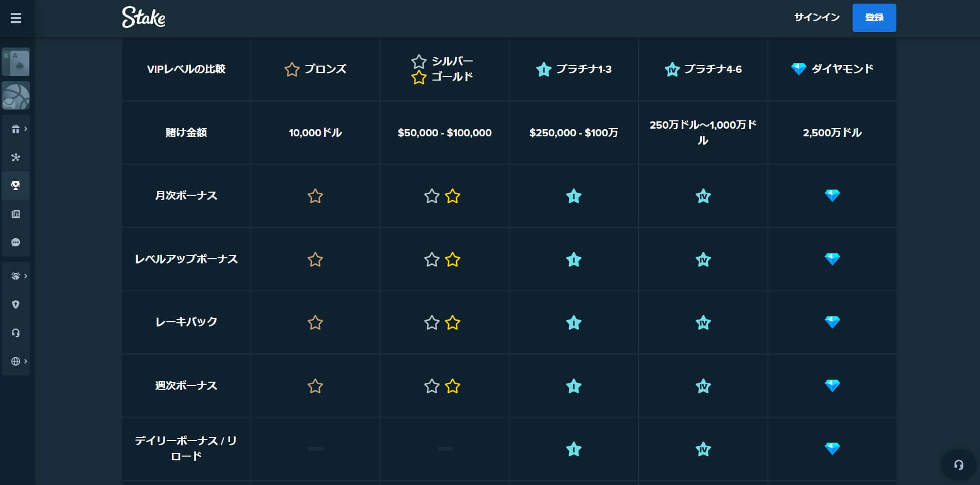Click diamond icon in デイリーボーナス row
This screenshot has width=980, height=485.
[832, 448]
